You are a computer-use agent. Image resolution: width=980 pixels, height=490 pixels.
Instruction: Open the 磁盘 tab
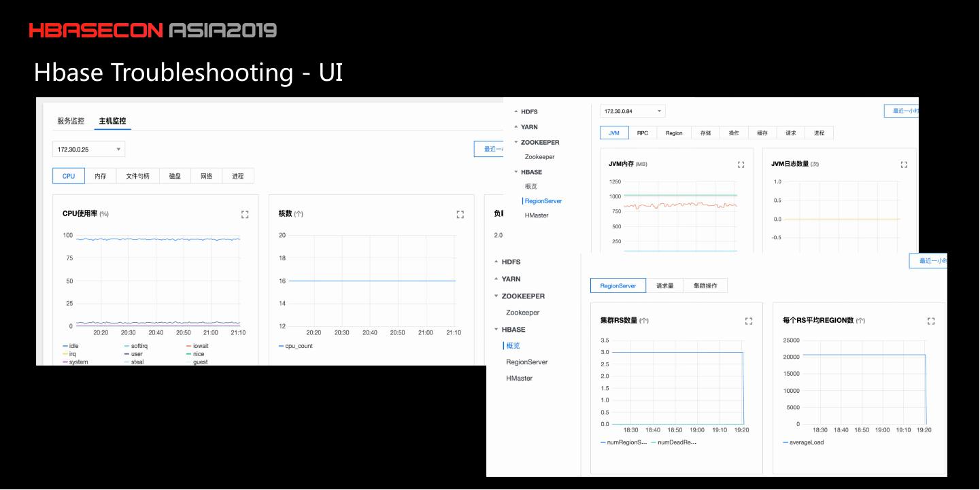[x=175, y=176]
